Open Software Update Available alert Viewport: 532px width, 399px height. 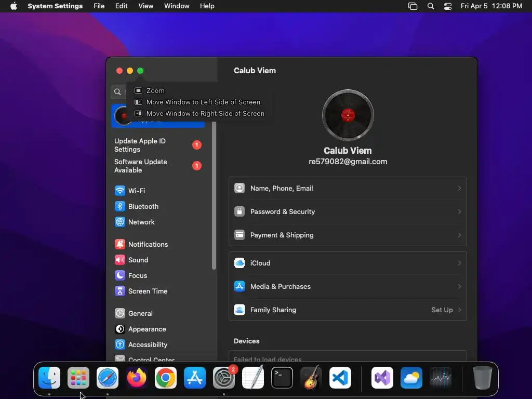tap(158, 166)
